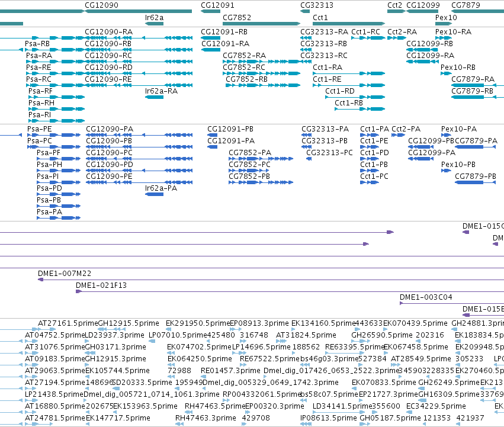The image size is (504, 427).
Task: Open the CG7852-RB transcript label
Action: point(246,79)
